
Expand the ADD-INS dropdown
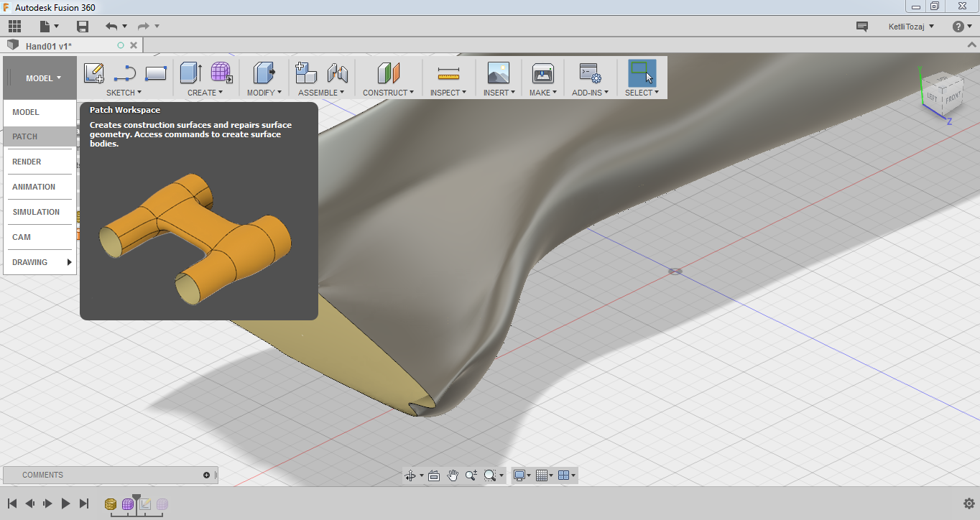[590, 93]
